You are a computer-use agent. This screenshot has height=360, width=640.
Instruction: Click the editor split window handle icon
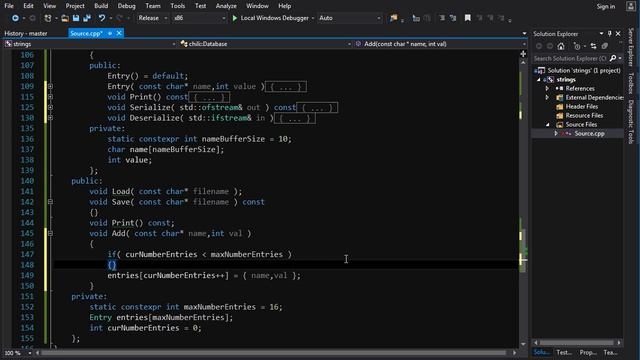(523, 54)
